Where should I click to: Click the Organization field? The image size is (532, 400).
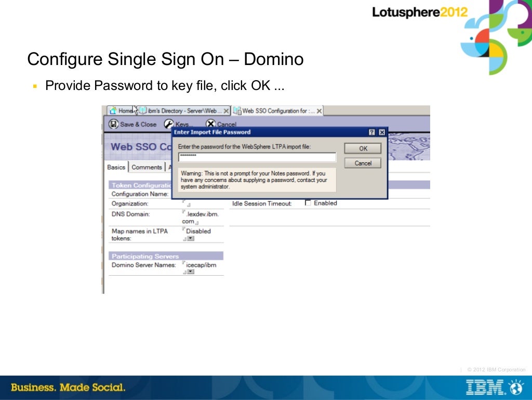[187, 203]
